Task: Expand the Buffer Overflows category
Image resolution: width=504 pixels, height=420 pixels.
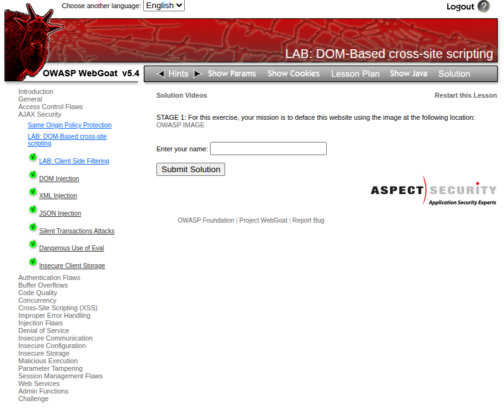Action: [x=43, y=285]
